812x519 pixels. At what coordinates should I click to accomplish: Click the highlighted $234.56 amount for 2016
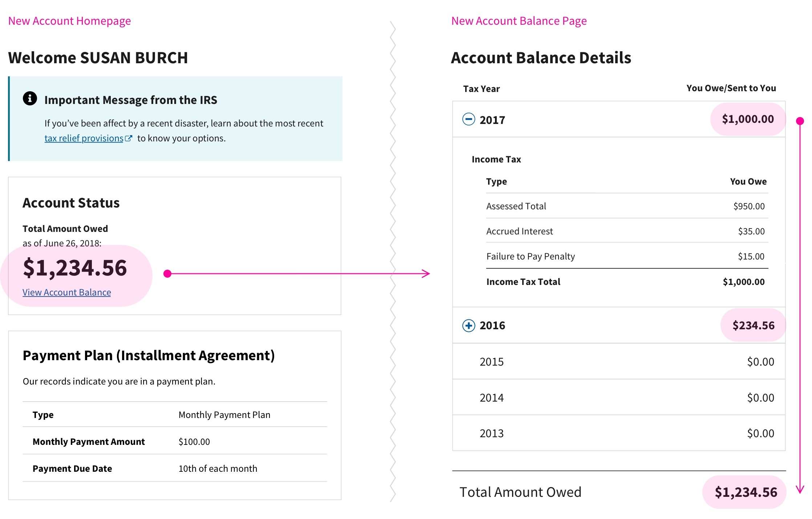[x=752, y=325]
